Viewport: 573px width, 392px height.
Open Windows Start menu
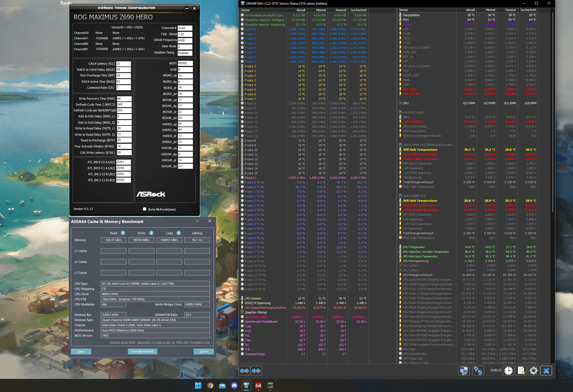click(198, 385)
